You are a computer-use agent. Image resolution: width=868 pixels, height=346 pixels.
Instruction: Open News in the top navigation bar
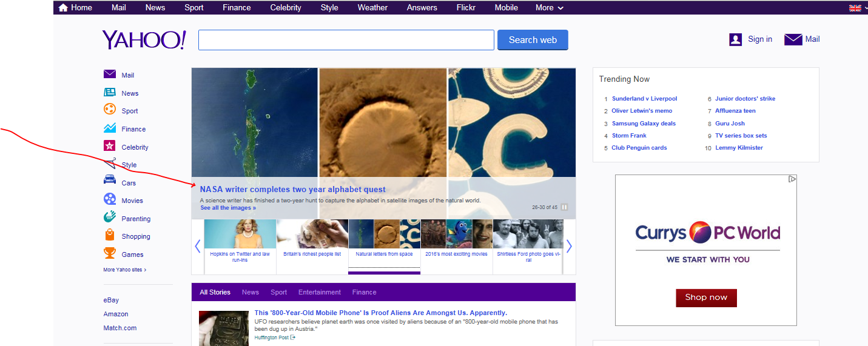(155, 8)
